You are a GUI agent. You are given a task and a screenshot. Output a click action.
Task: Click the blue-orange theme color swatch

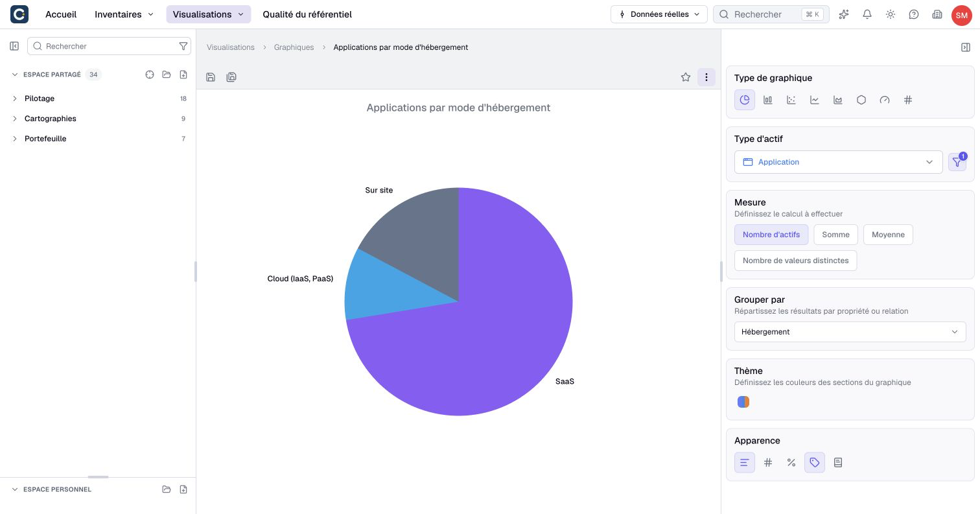pyautogui.click(x=743, y=402)
